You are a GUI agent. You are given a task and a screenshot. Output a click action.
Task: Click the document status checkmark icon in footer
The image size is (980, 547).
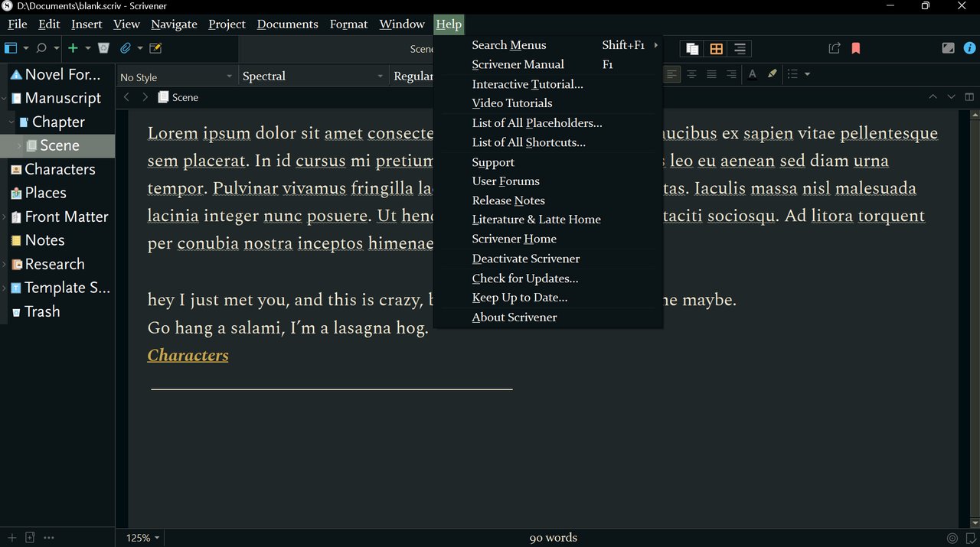970,538
